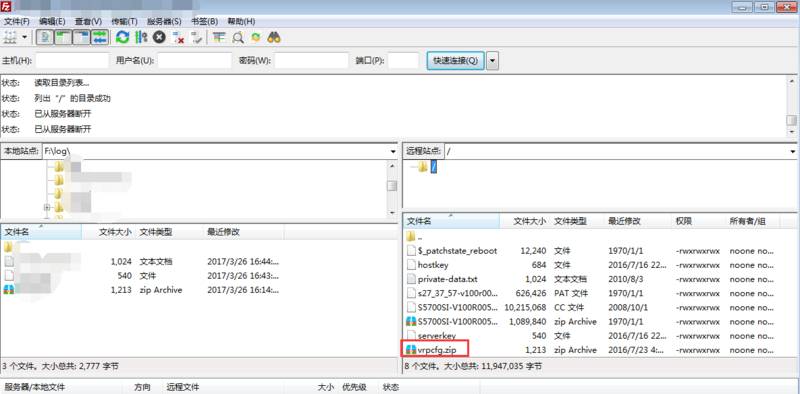Toggle the remote directory tree display
The image size is (800, 394).
pos(82,37)
